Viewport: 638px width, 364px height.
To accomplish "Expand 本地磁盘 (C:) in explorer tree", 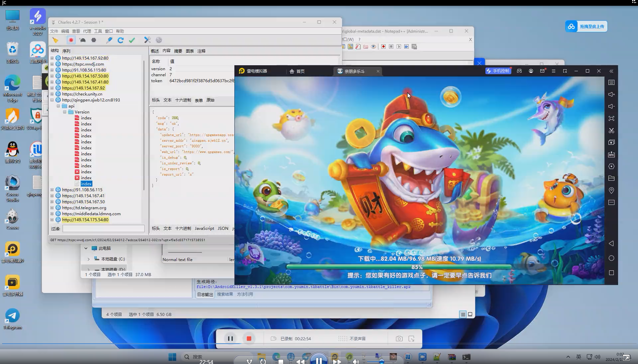I will [x=88, y=259].
